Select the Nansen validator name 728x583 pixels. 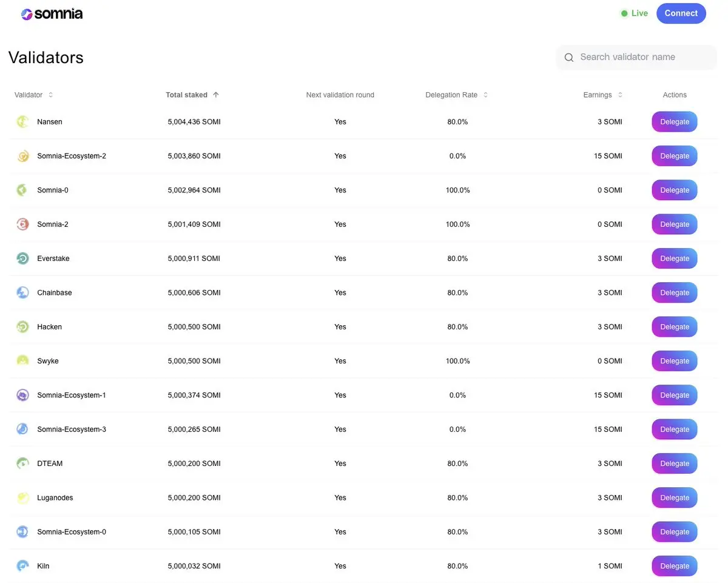click(50, 122)
